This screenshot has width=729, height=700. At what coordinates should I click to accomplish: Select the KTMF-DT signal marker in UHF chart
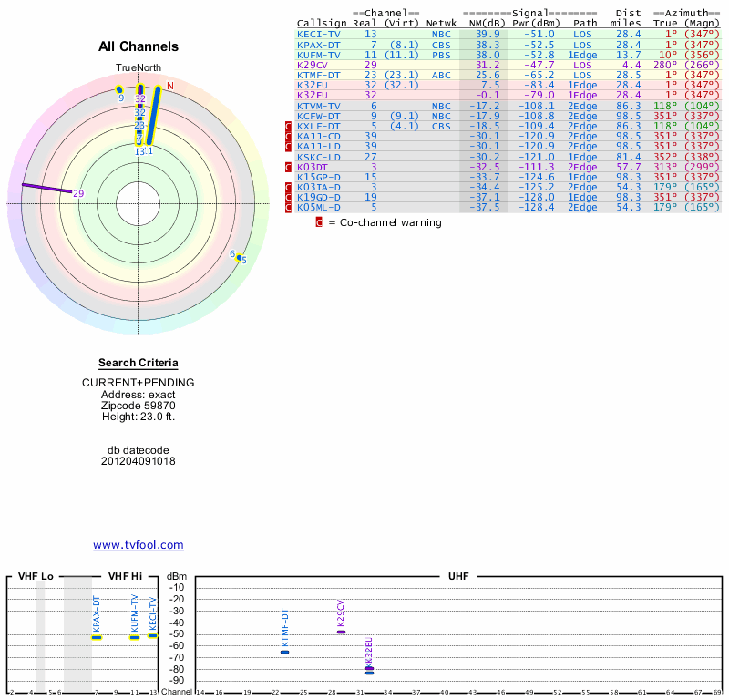pyautogui.click(x=285, y=652)
